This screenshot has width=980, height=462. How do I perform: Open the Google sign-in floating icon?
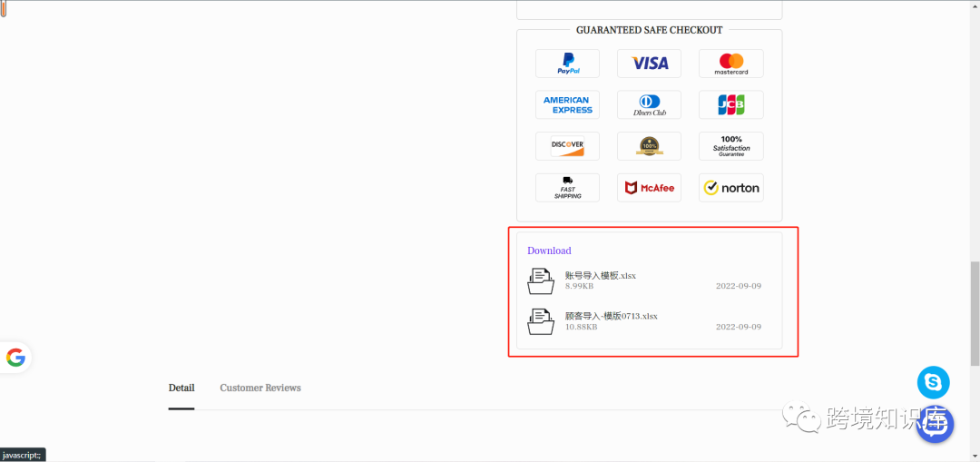(x=15, y=358)
